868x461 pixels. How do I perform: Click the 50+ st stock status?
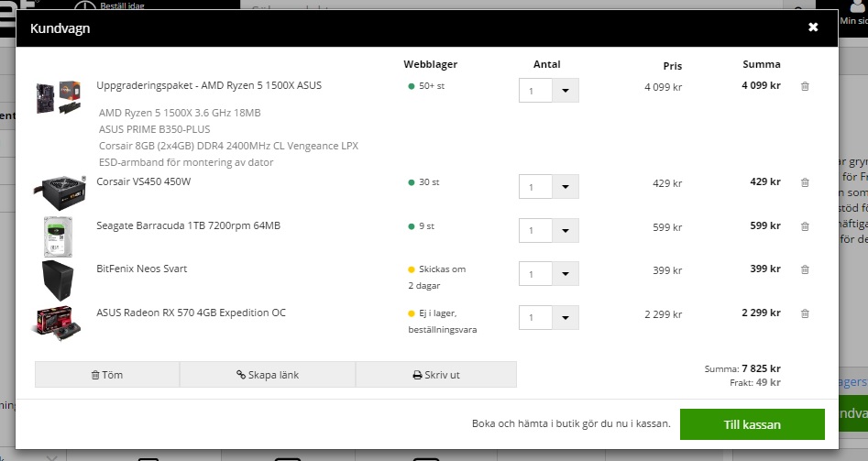[x=426, y=86]
